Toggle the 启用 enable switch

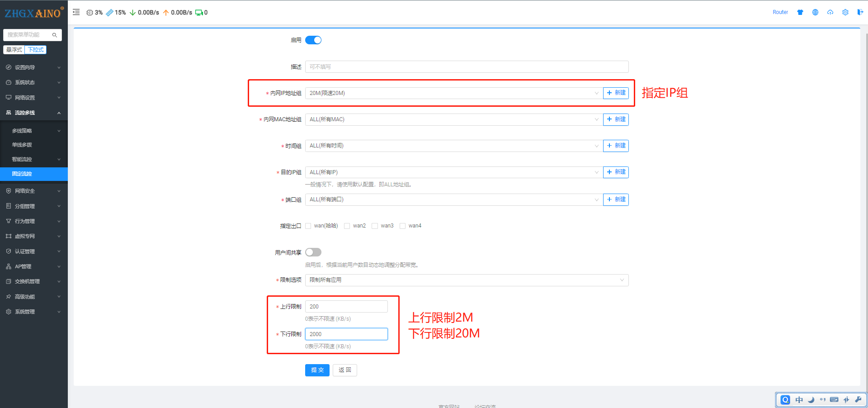click(x=313, y=40)
